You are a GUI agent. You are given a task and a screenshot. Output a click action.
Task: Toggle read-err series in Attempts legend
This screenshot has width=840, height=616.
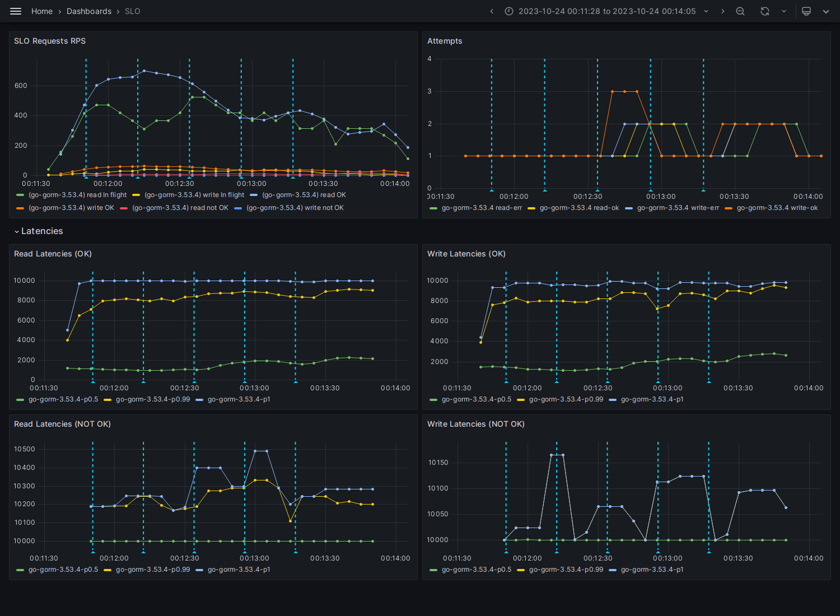point(482,208)
